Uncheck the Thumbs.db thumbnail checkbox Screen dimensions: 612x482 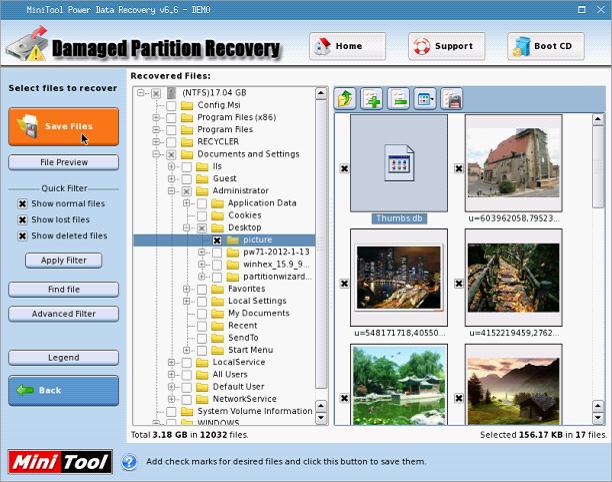[x=344, y=169]
